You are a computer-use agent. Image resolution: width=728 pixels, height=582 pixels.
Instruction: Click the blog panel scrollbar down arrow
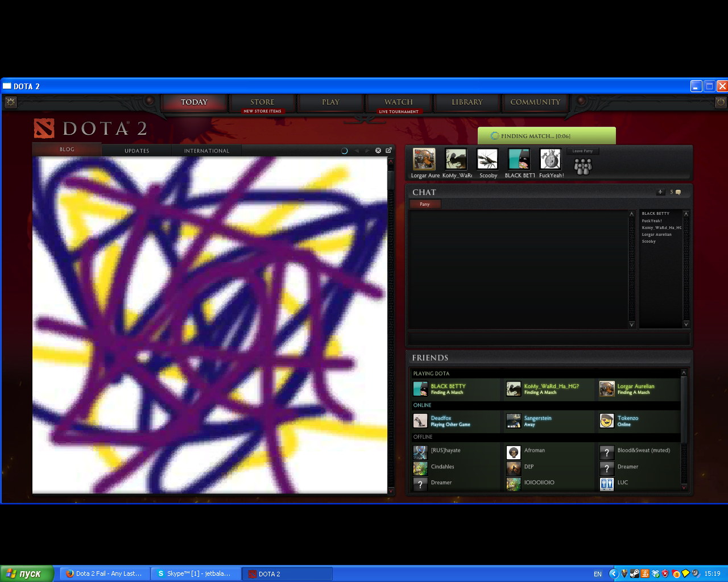coord(391,490)
